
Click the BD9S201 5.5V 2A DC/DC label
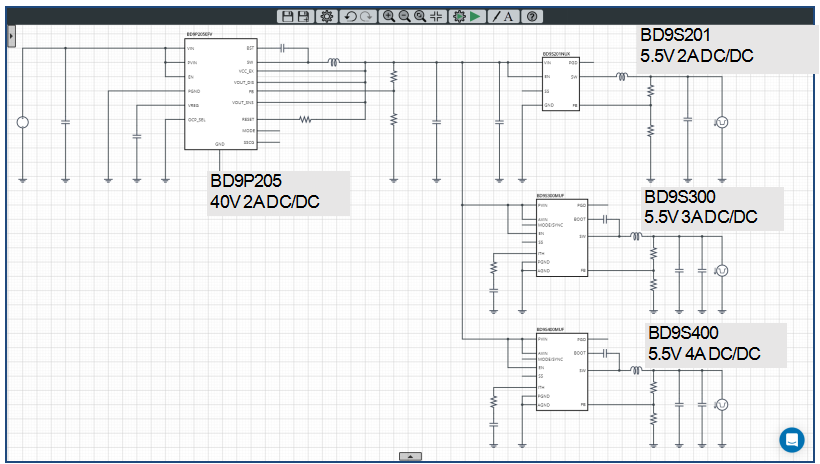pos(728,47)
